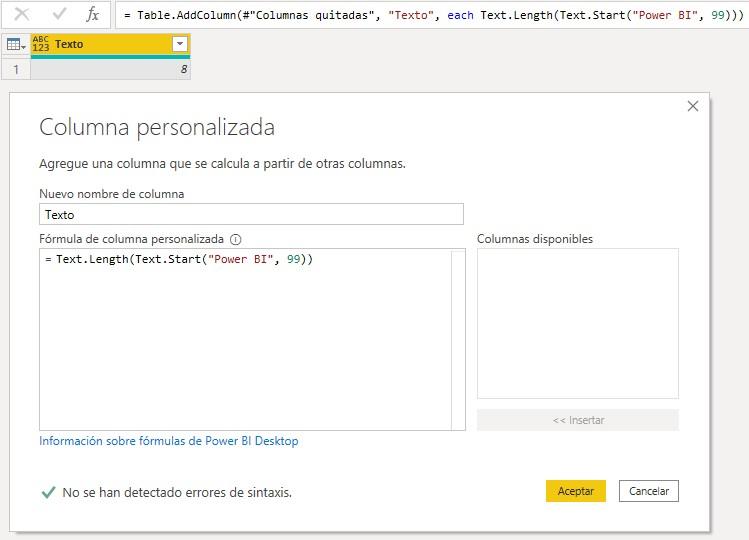Cancel the formula bar edit with X icon

pyautogui.click(x=21, y=14)
